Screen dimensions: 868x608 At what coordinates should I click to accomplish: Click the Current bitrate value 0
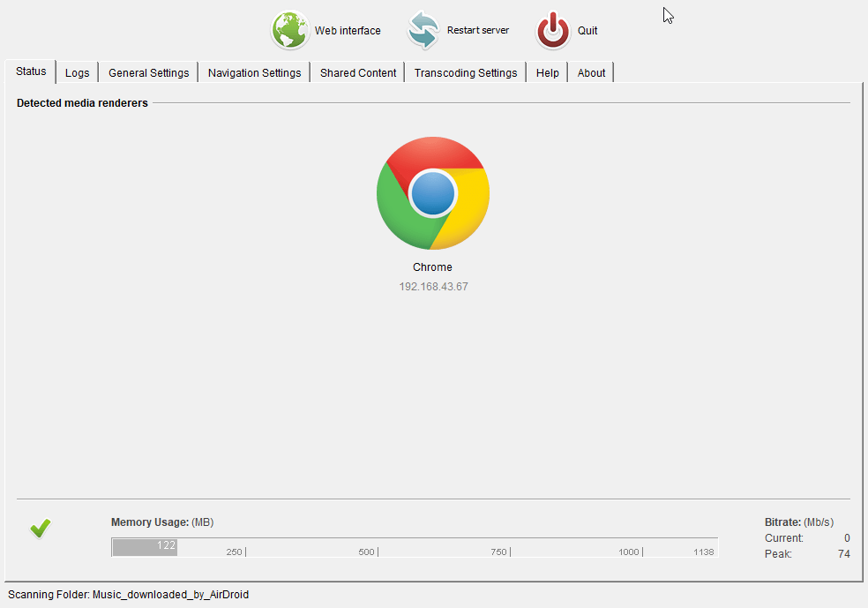[847, 538]
